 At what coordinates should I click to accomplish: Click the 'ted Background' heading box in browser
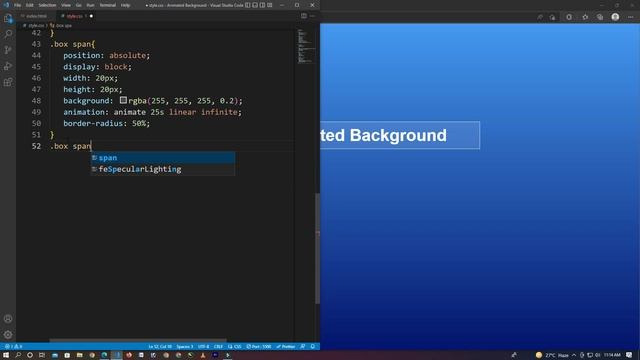400,135
